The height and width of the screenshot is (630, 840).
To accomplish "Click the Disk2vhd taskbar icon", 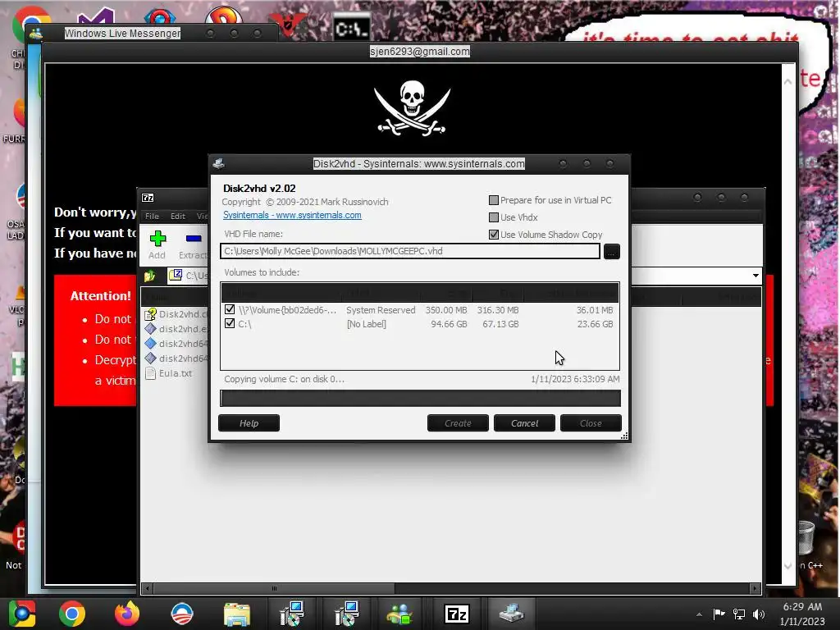I will click(x=511, y=614).
